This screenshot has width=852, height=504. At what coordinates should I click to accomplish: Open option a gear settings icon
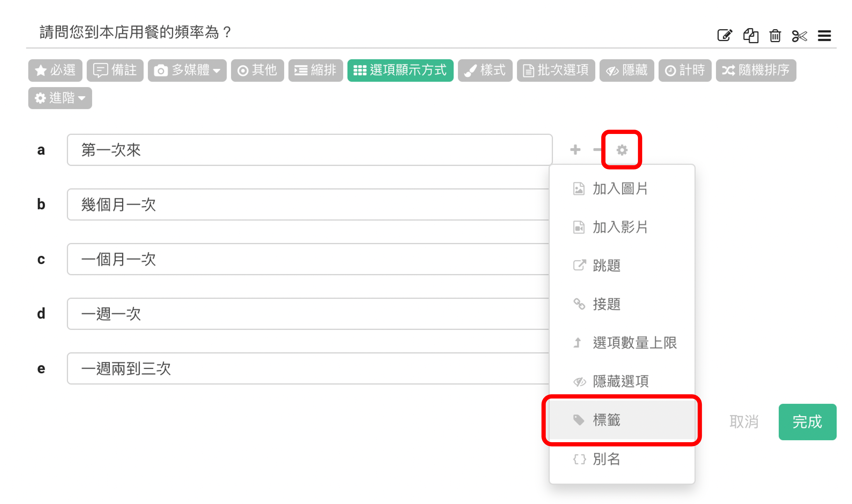coord(621,150)
